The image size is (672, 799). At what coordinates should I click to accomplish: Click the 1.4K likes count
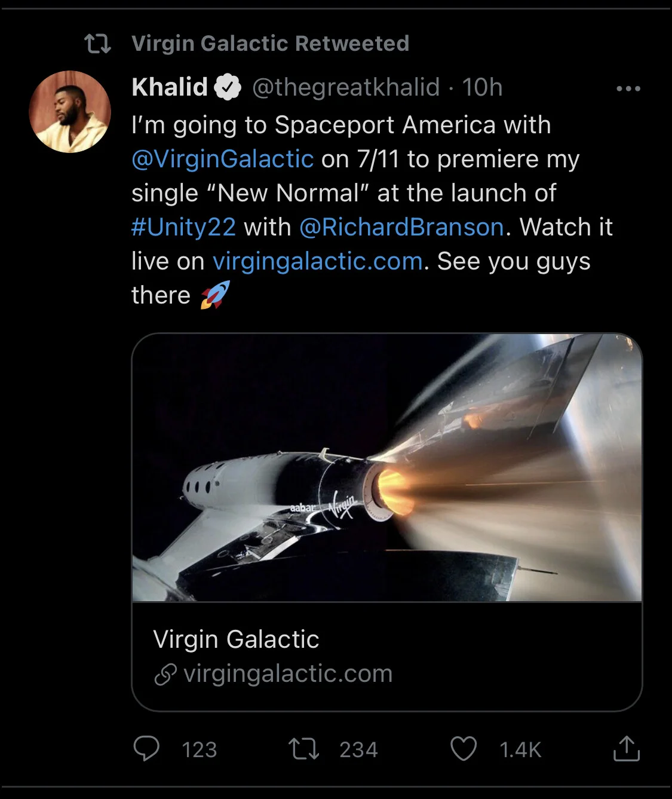coord(520,750)
